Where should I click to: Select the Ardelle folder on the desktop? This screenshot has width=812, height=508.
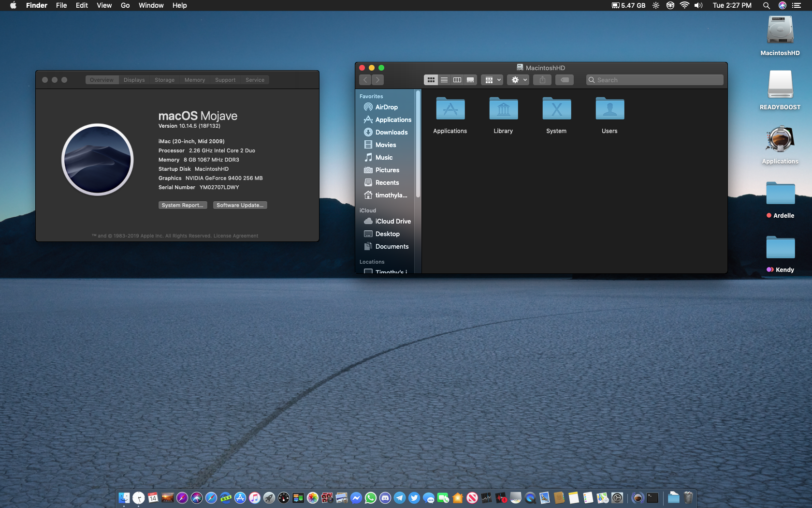coord(780,200)
